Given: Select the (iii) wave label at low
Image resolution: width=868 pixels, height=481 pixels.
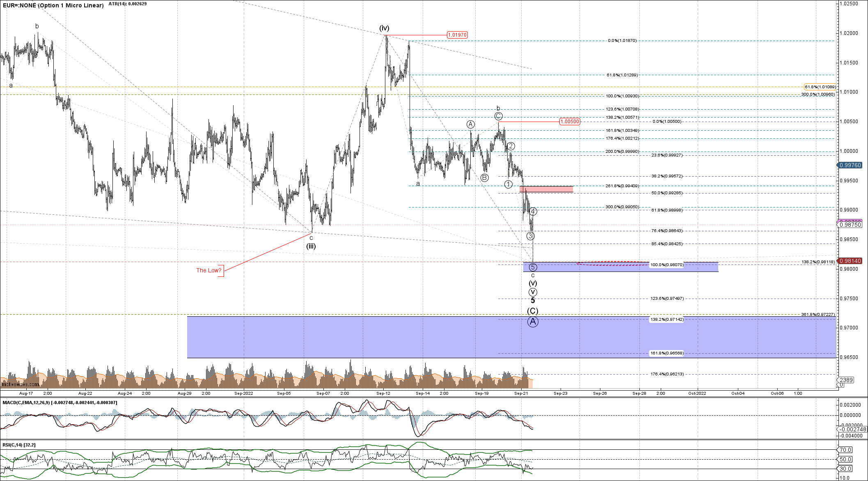Looking at the screenshot, I should click(x=311, y=246).
